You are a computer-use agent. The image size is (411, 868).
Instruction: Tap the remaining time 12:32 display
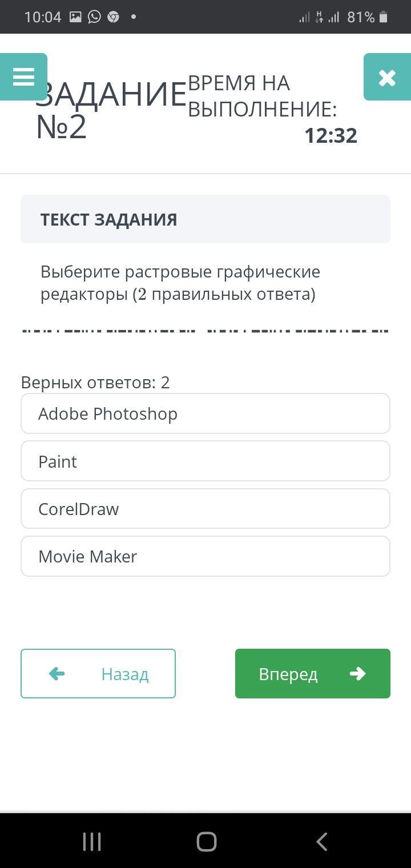[331, 135]
